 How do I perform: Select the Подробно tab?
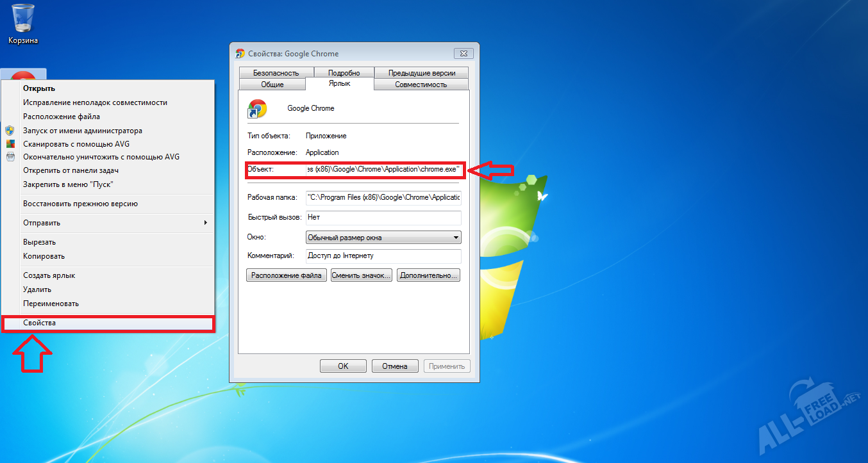[x=344, y=73]
